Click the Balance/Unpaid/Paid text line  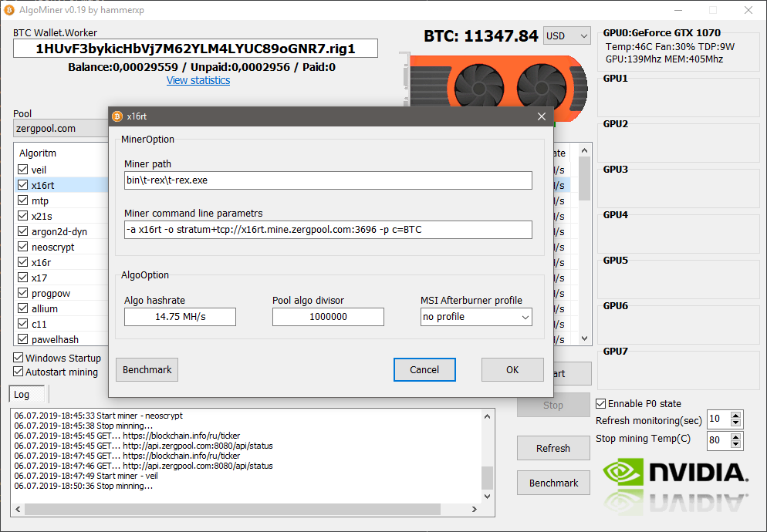(x=201, y=67)
